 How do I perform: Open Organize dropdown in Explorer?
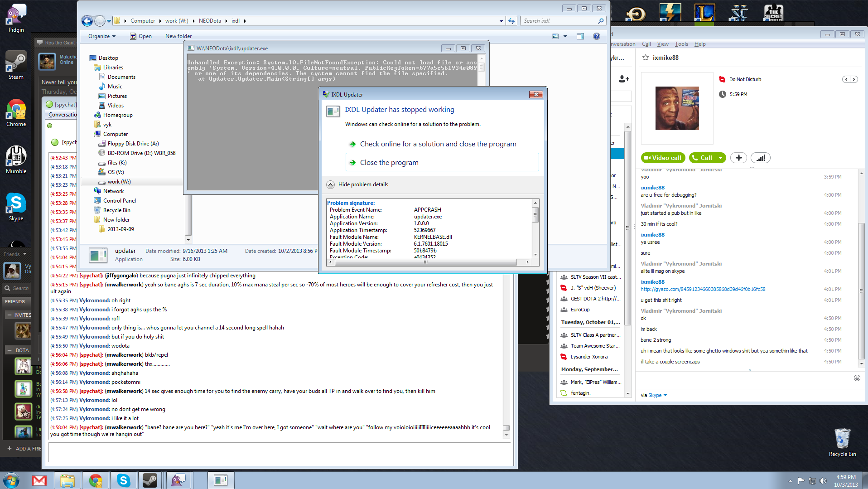tap(102, 36)
